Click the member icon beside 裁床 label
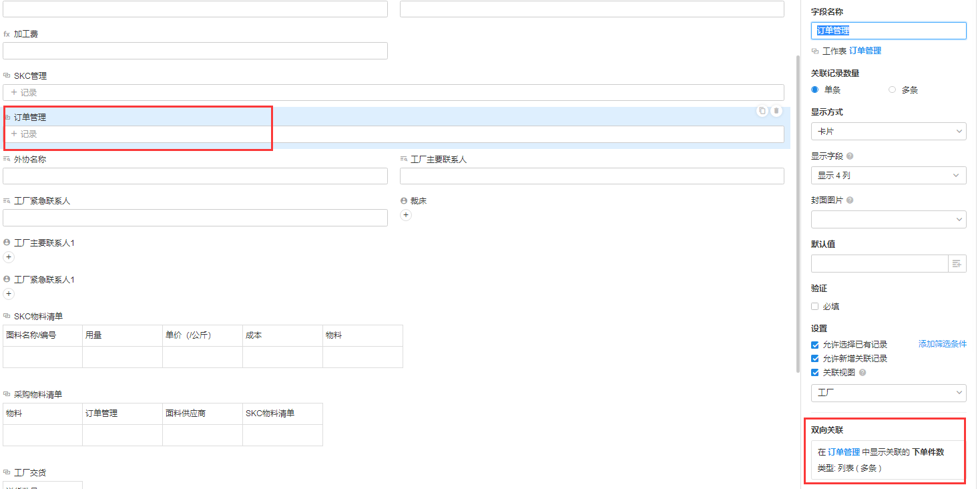This screenshot has height=489, width=980. point(404,201)
